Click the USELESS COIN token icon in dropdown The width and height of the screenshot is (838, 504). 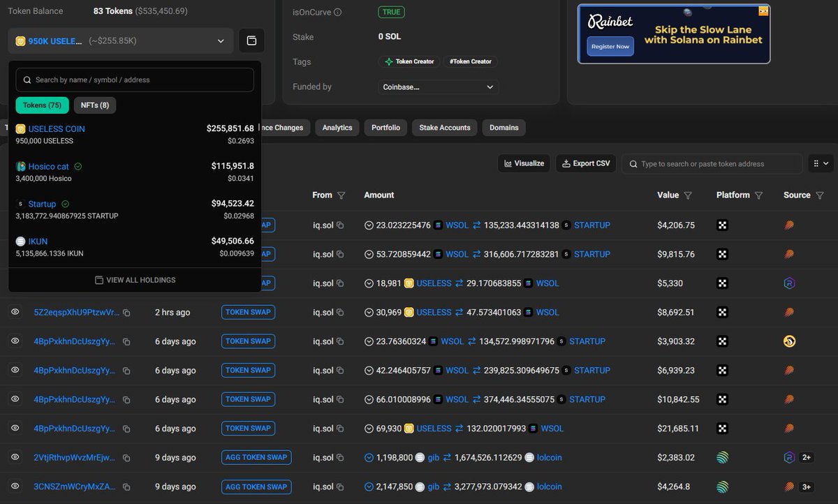(20, 129)
